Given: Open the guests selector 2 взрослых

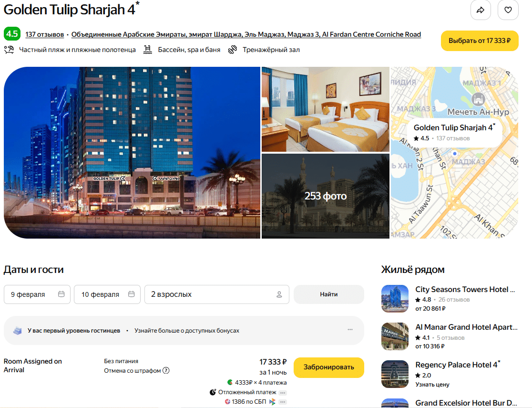Looking at the screenshot, I should point(217,294).
